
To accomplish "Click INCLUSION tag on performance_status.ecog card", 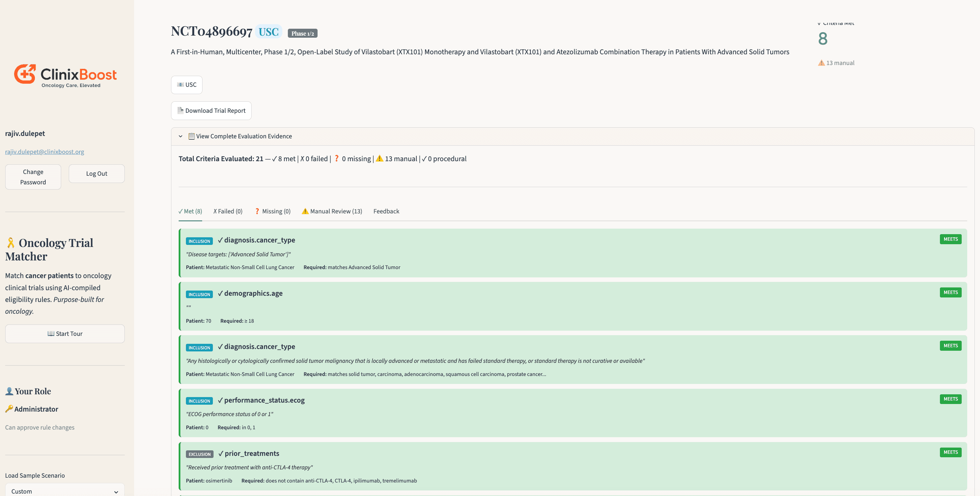I will pos(199,401).
